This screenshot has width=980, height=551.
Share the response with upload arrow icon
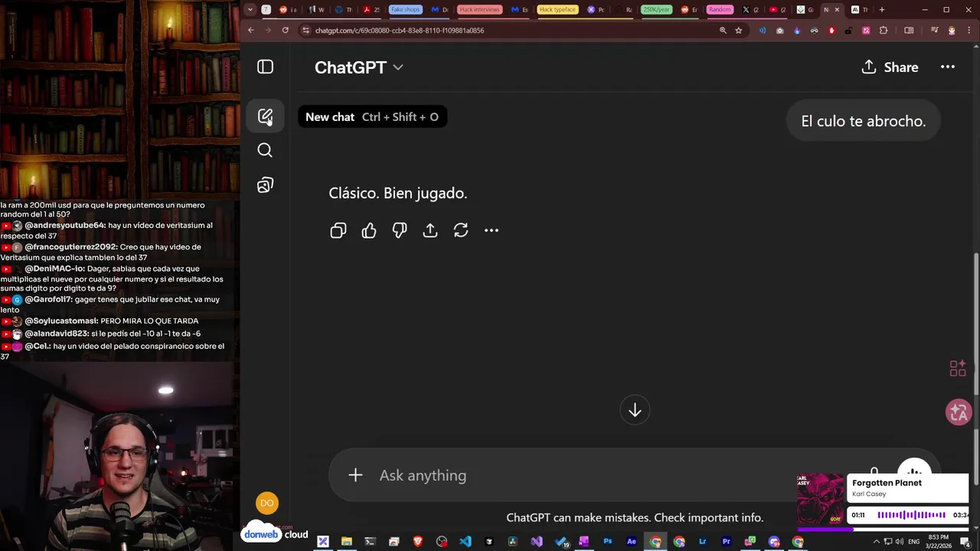tap(430, 230)
